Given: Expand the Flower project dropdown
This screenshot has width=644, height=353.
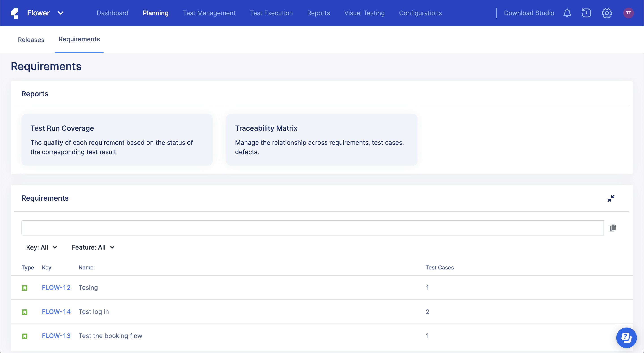Looking at the screenshot, I should pyautogui.click(x=61, y=13).
